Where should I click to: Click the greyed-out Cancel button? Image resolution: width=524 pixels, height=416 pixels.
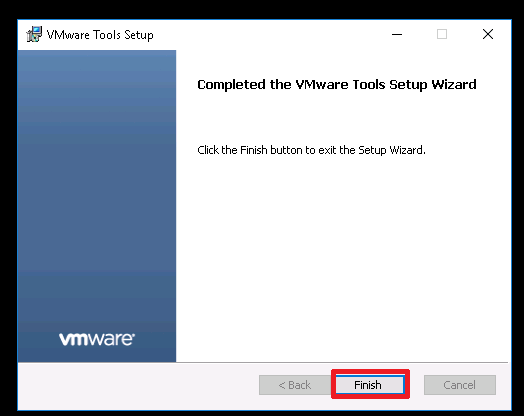[x=460, y=385]
